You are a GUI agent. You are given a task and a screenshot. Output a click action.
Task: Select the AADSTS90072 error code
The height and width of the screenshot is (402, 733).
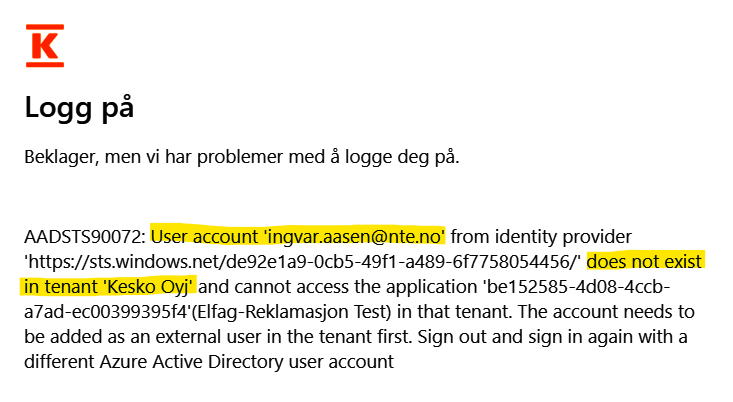pyautogui.click(x=84, y=237)
